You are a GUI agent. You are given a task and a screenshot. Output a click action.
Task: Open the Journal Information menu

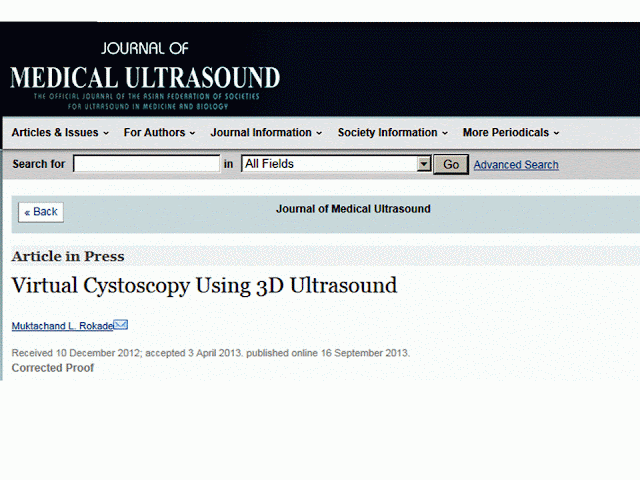(x=266, y=133)
